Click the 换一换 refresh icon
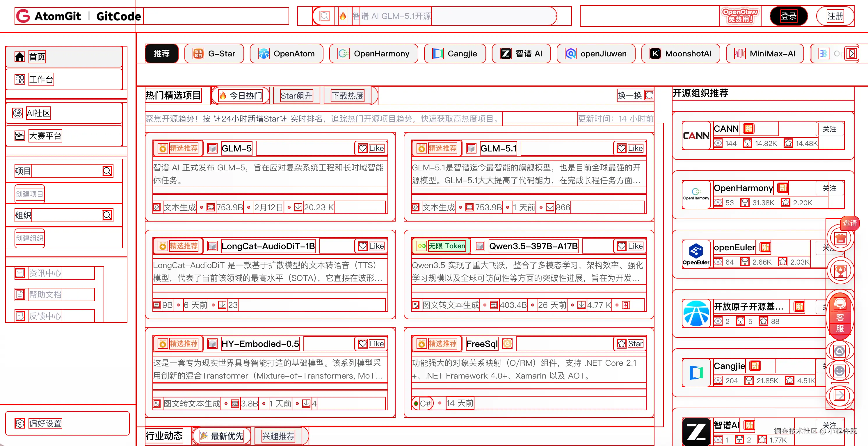Viewport: 868px width, 446px height. [649, 95]
